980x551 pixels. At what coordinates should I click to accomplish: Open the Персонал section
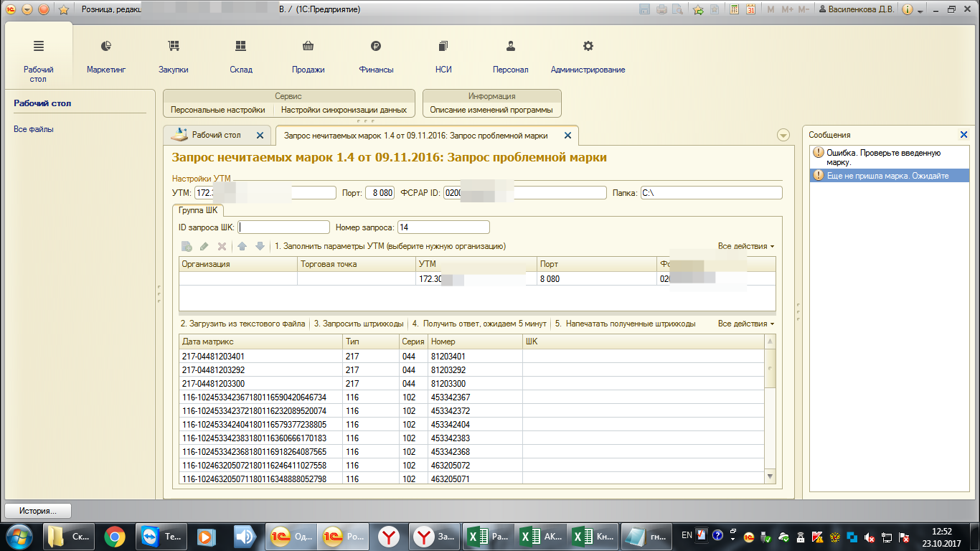tap(510, 57)
